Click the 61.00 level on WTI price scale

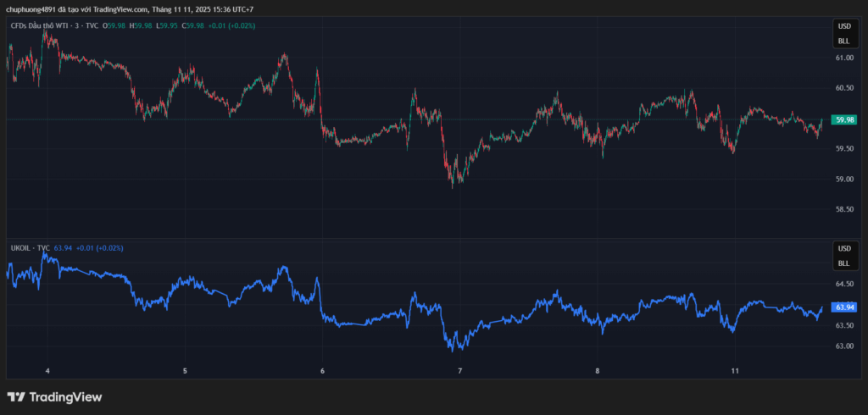pos(844,58)
